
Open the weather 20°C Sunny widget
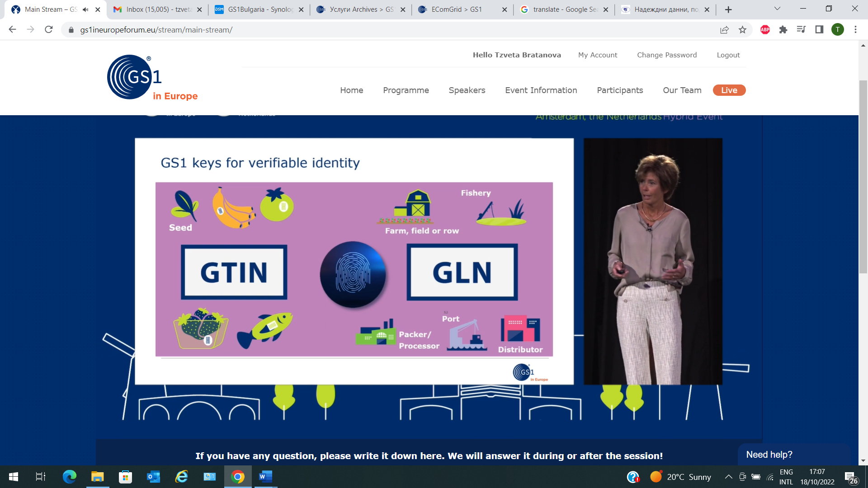point(680,477)
